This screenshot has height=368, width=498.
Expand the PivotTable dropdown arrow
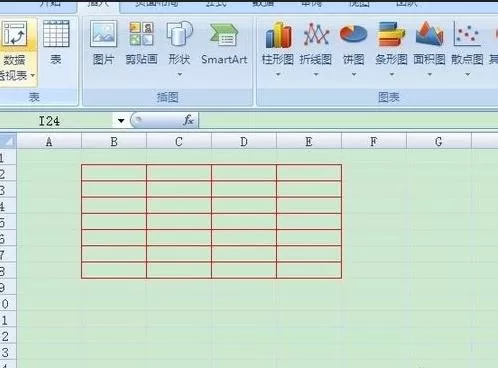pos(33,76)
